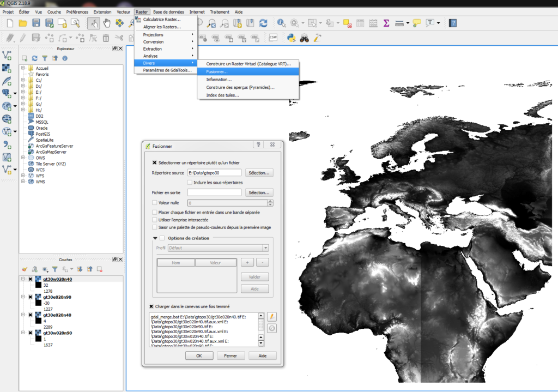Click the Refresh icon in Explorateur panel

(34, 58)
